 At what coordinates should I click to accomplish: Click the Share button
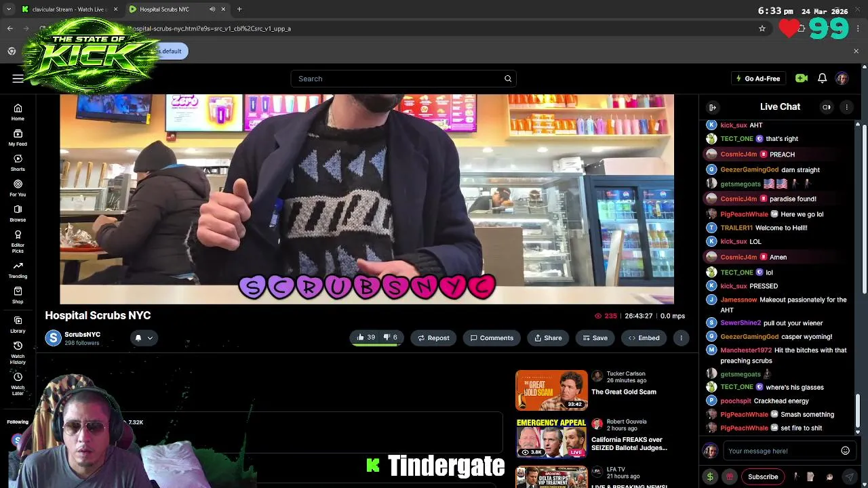548,338
